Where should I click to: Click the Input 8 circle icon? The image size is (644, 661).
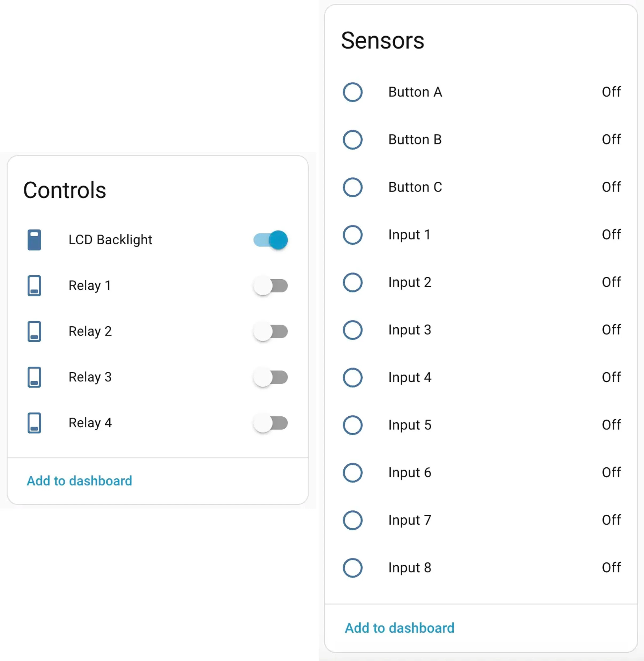(352, 568)
